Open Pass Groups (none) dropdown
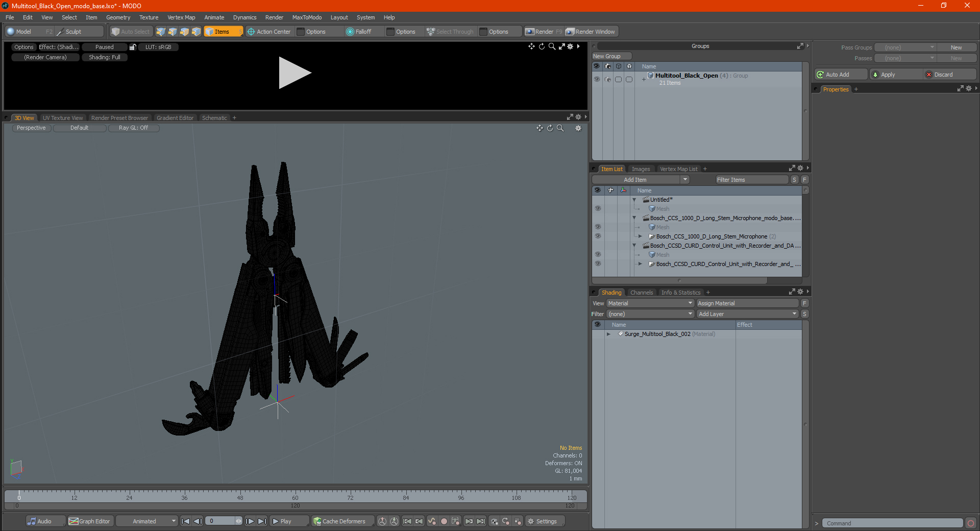The height and width of the screenshot is (531, 980). (x=905, y=47)
